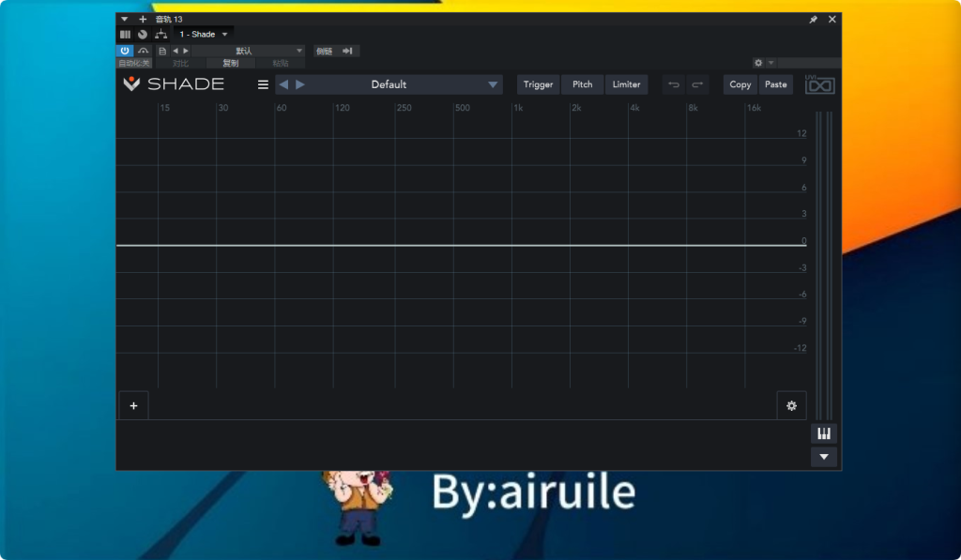
Task: Click the 复制 copy button
Action: [x=231, y=63]
